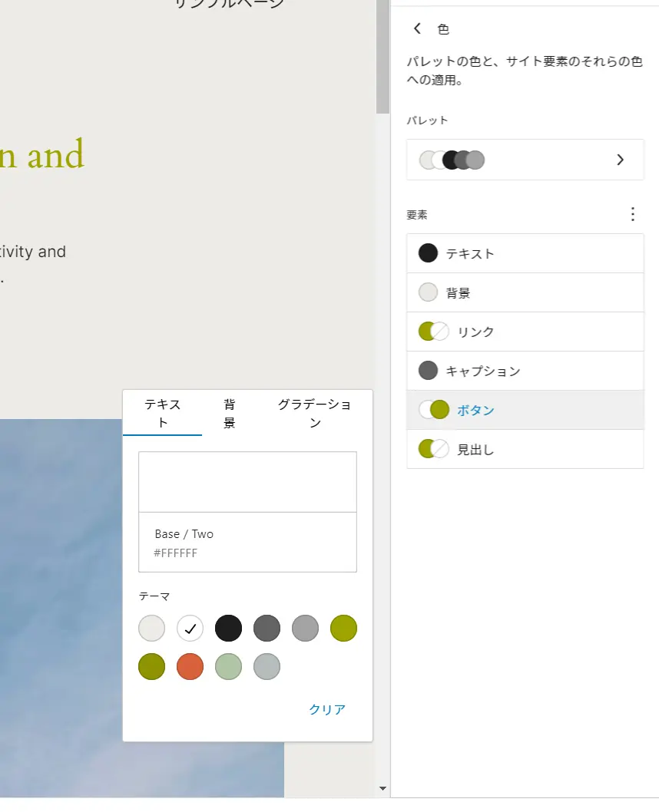Pick the light green theme swatch
The image size is (659, 812).
point(228,667)
